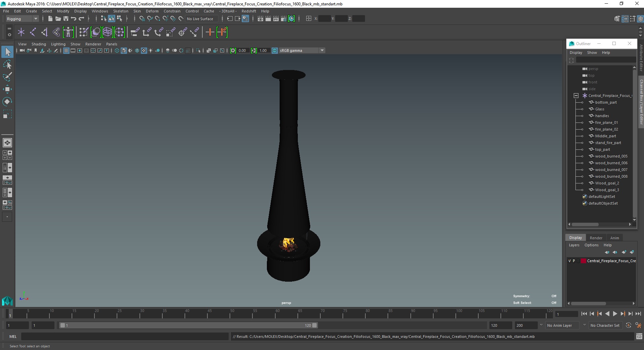
Task: Toggle select by object type mode icon
Action: (x=112, y=19)
